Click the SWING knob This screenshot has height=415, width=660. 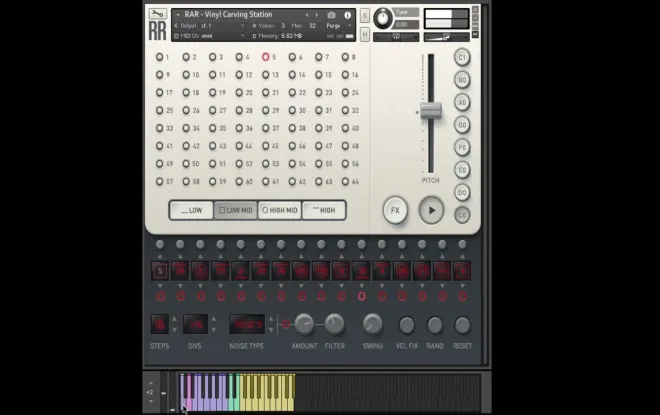tap(373, 324)
